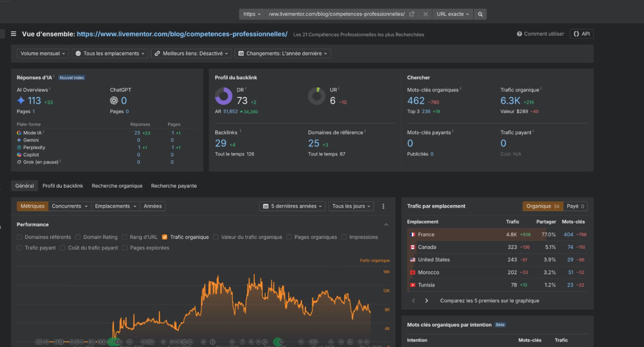This screenshot has height=347, width=644.
Task: Enable the Trafic payant checkbox
Action: pos(19,248)
